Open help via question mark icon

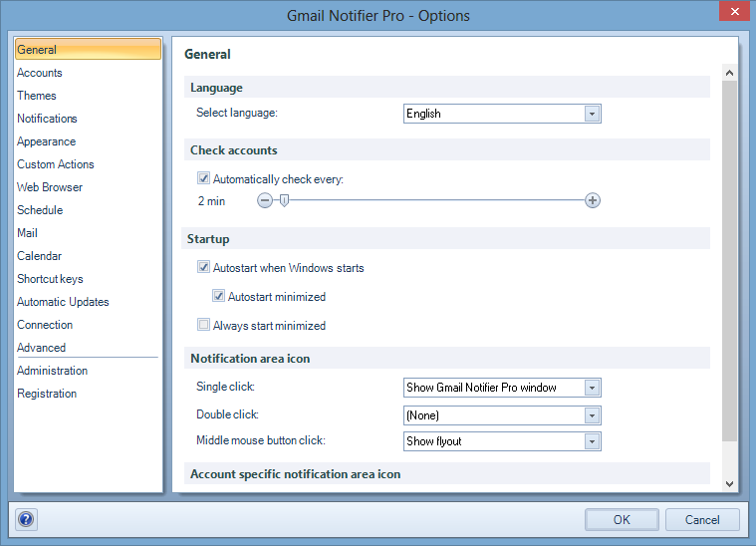pyautogui.click(x=26, y=519)
